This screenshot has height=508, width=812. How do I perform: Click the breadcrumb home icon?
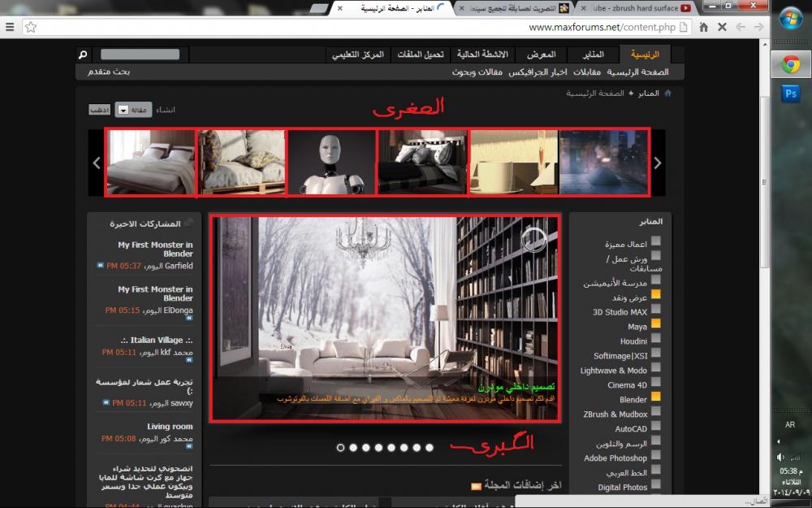667,93
